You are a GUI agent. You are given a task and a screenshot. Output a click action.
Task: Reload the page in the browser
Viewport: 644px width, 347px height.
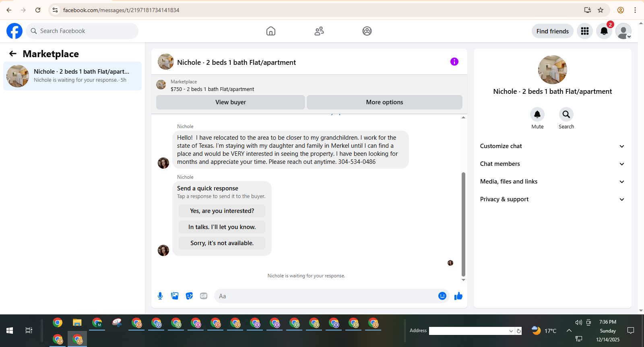tap(38, 10)
